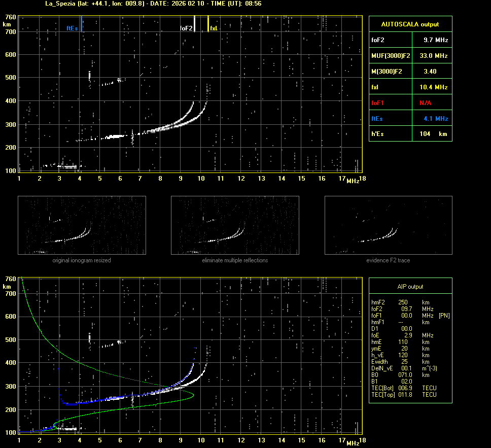Click the MUF(3000)F2 33.0 MHz row
This screenshot has width=491, height=448.
410,55
